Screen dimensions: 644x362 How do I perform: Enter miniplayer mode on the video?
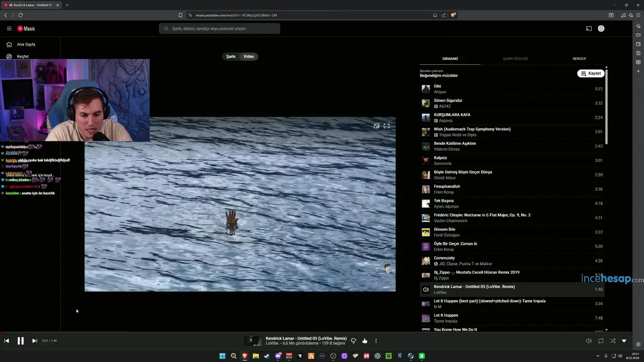coord(376,126)
